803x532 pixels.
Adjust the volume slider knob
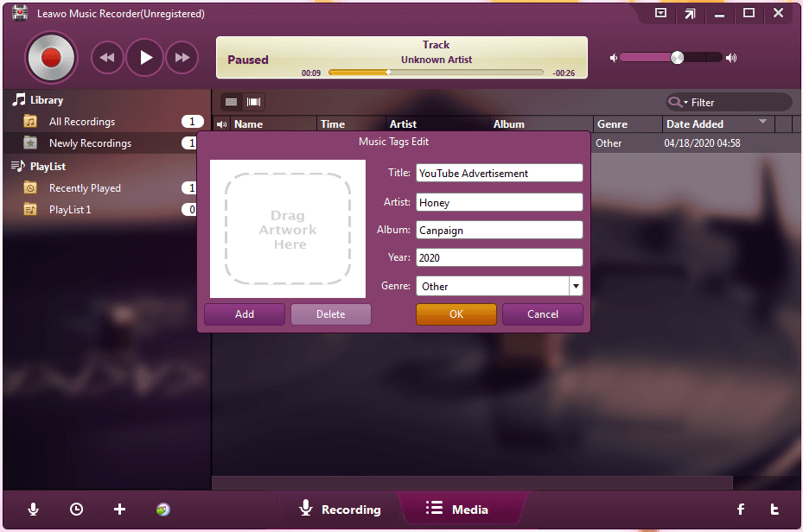coord(677,57)
